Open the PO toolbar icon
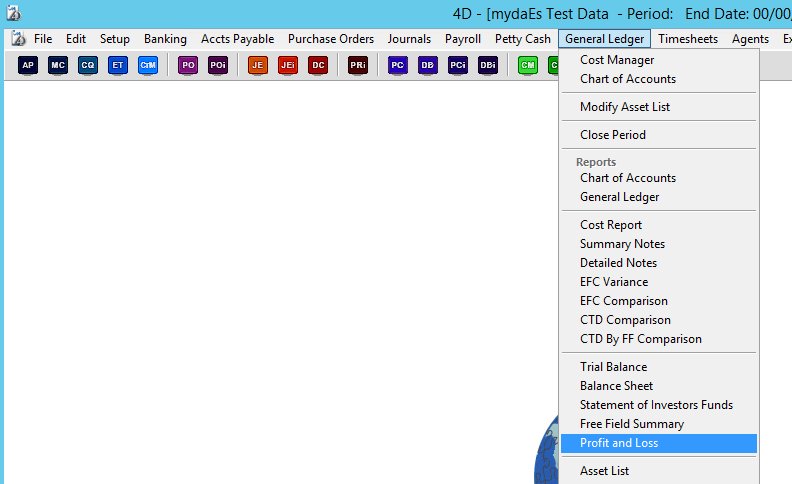The width and height of the screenshot is (792, 484). pos(188,65)
